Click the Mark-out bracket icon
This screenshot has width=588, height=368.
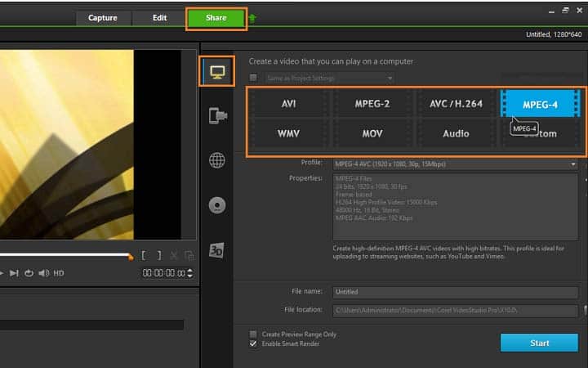point(159,256)
